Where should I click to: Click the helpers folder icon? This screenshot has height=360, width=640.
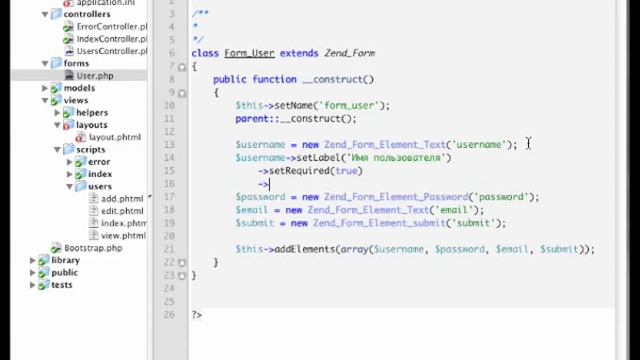coord(69,113)
